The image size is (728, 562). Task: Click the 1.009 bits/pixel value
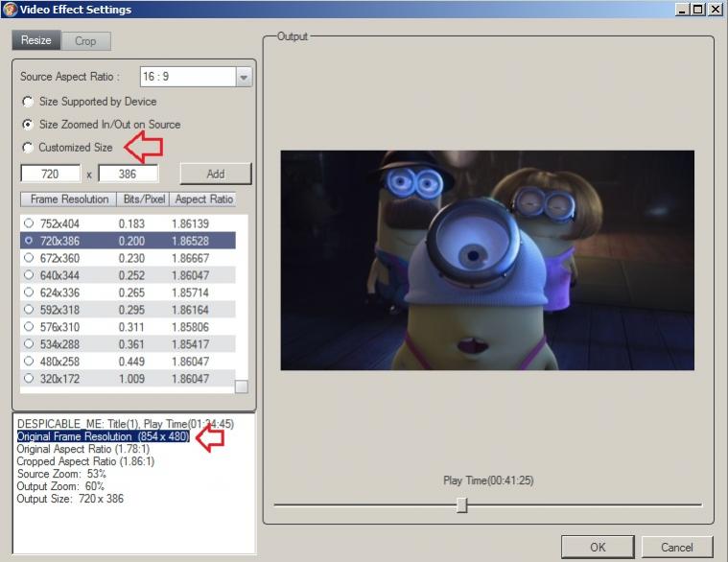[x=131, y=379]
